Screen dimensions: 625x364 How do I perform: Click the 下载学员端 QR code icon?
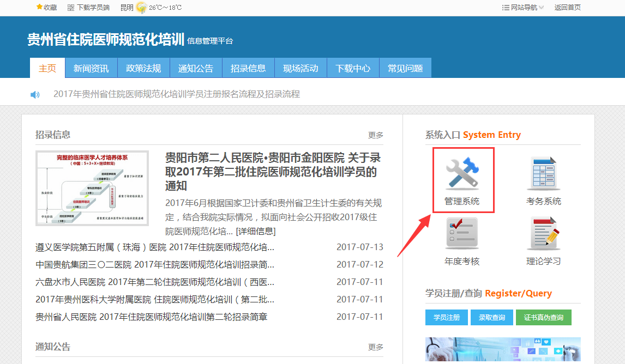[x=71, y=8]
